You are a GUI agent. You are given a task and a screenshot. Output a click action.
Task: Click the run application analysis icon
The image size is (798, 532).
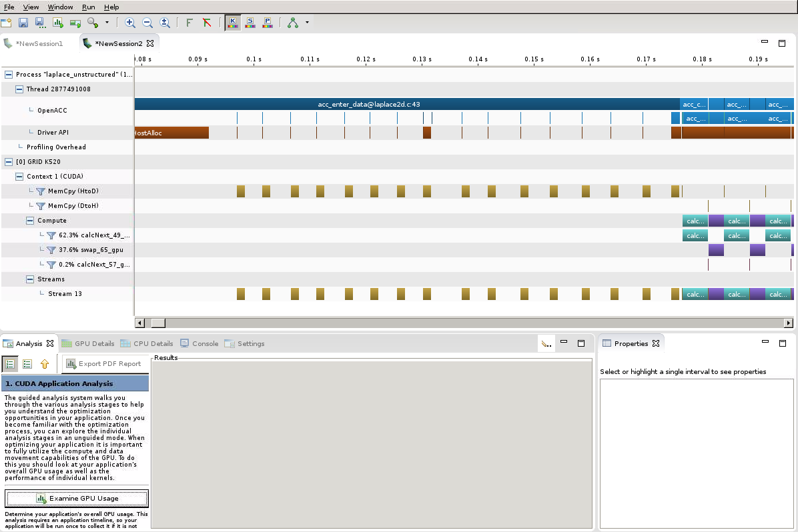coord(58,23)
